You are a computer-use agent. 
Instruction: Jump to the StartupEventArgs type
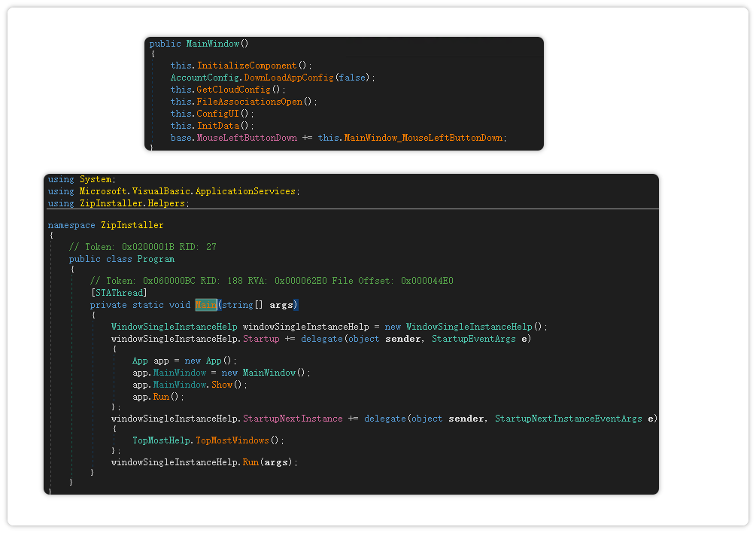coord(473,339)
